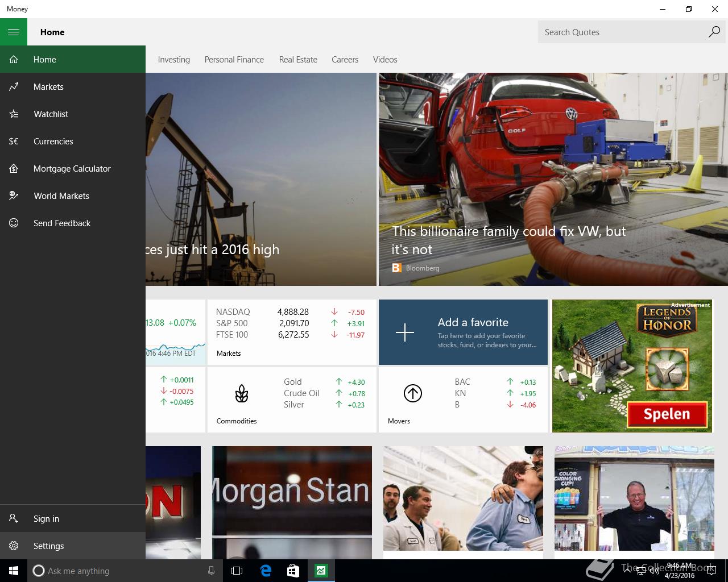Switch to the Personal Finance tab
Viewport: 728px width, 582px height.
tap(234, 59)
